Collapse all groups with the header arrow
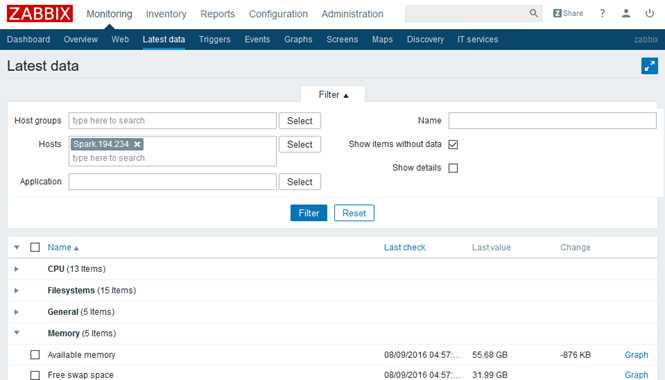Viewport: 665px width, 380px height. pyautogui.click(x=17, y=247)
